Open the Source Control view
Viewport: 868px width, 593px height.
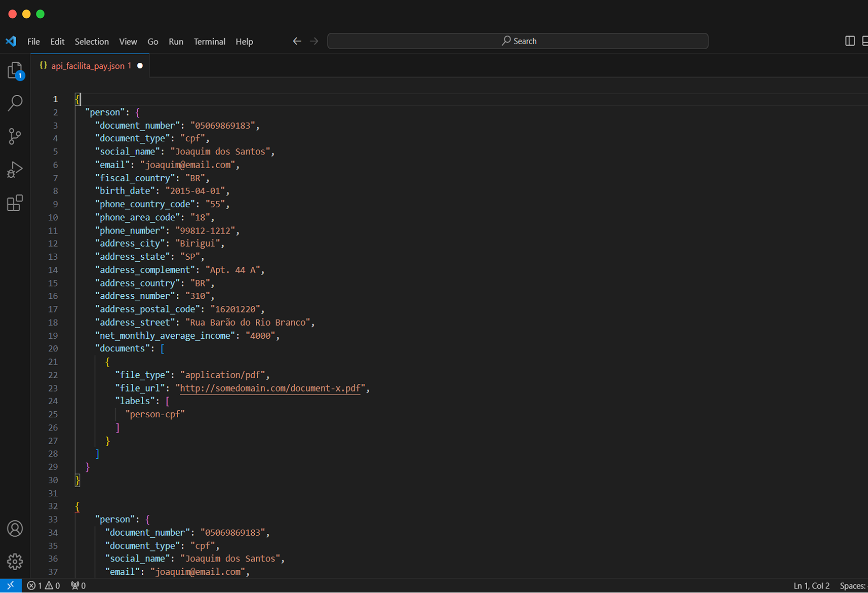15,136
